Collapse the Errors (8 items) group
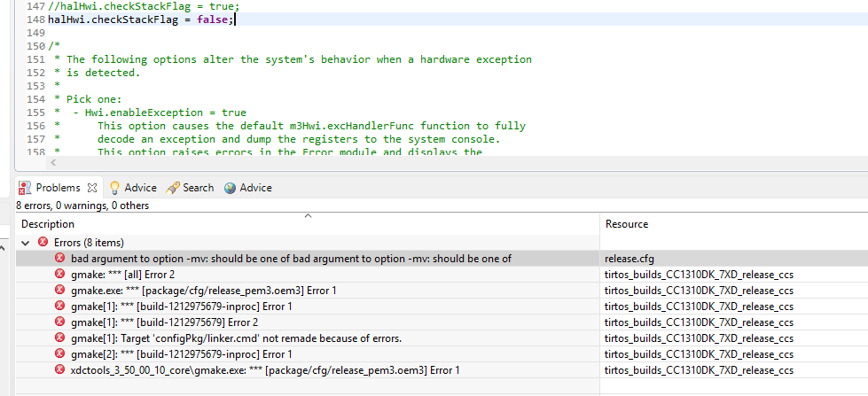 (x=25, y=242)
